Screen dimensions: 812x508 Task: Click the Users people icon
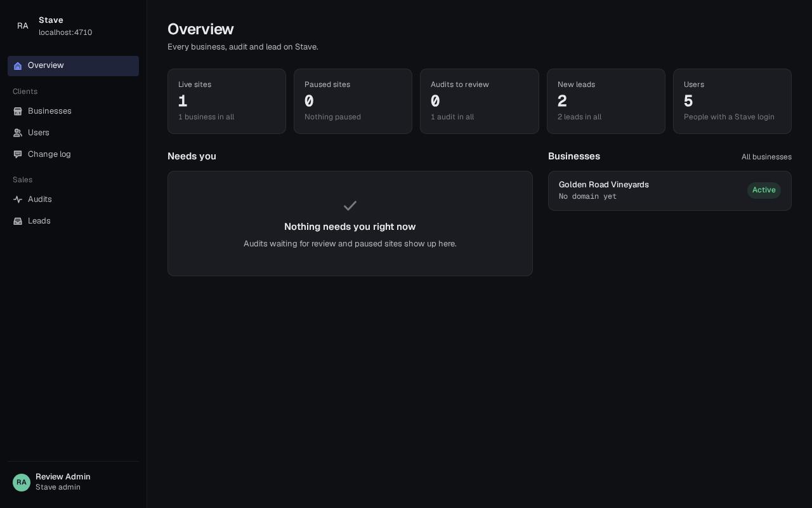[x=18, y=133]
